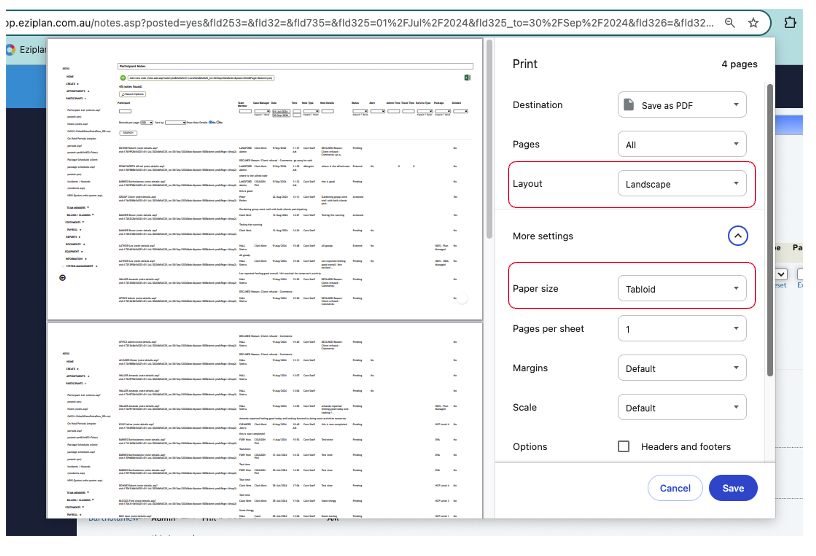Open the Scale dropdown
This screenshot has width=816, height=556.
[x=682, y=408]
